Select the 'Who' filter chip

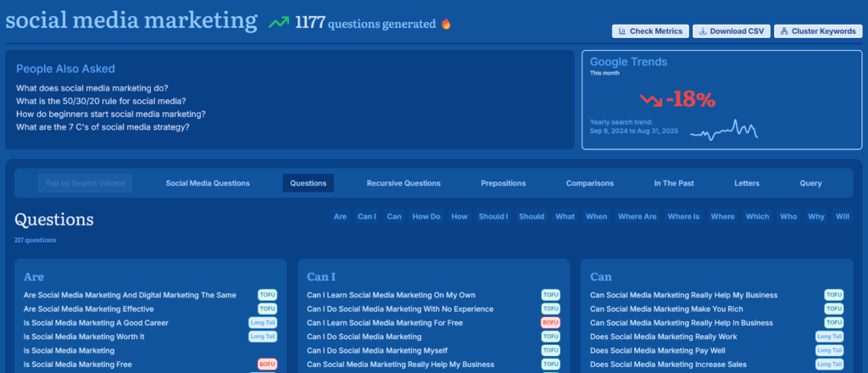coord(788,216)
